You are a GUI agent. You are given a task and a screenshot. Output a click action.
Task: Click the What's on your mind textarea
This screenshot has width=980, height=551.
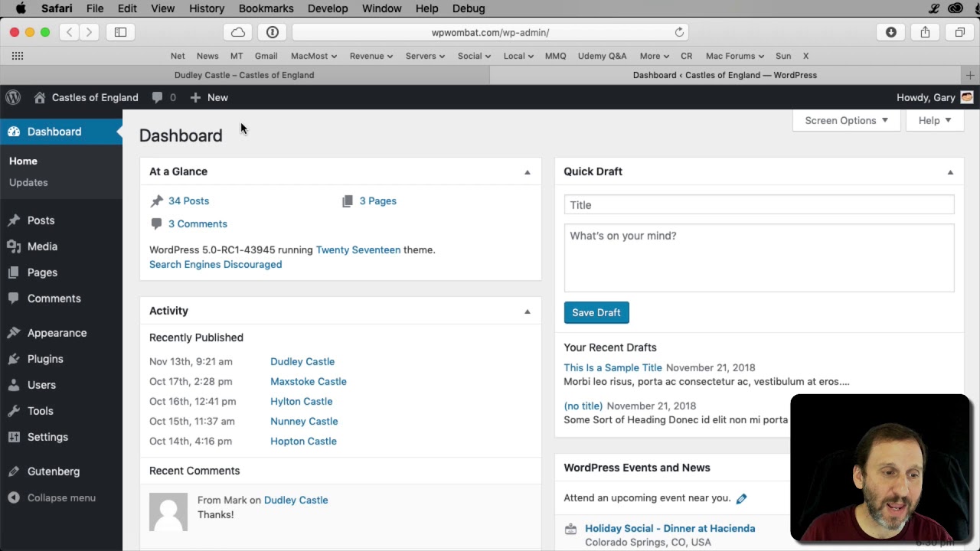(x=759, y=258)
